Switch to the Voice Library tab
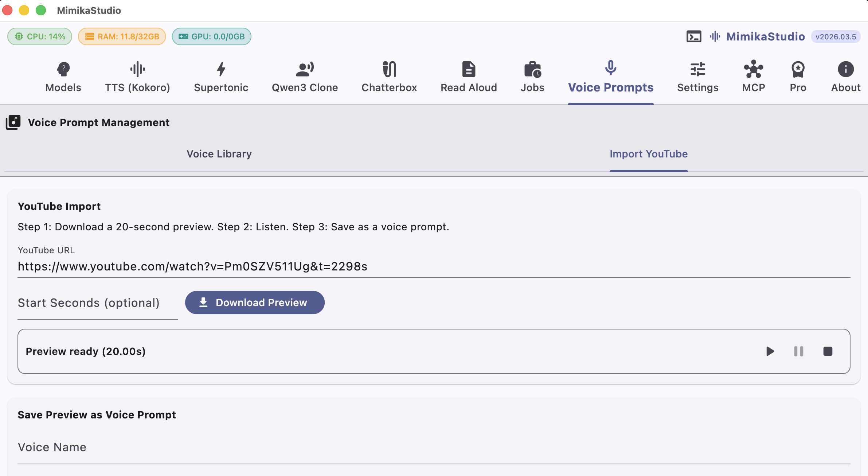The height and width of the screenshot is (476, 868). [219, 154]
